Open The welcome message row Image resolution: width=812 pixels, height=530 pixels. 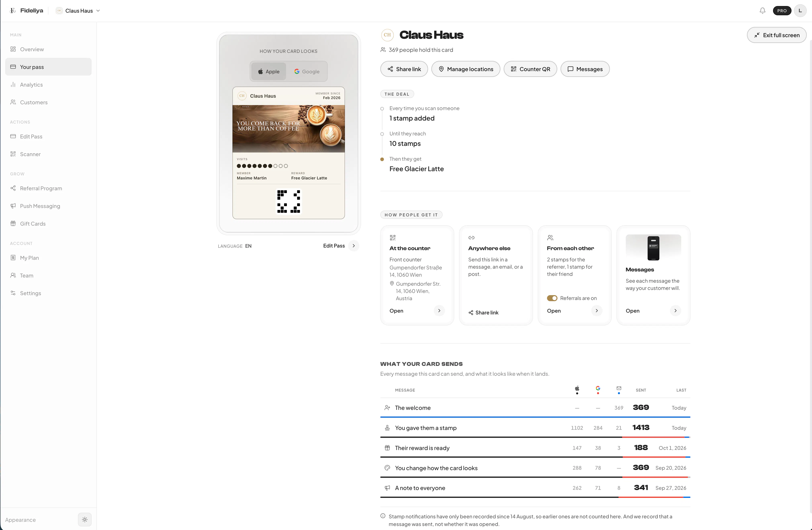[x=535, y=408]
